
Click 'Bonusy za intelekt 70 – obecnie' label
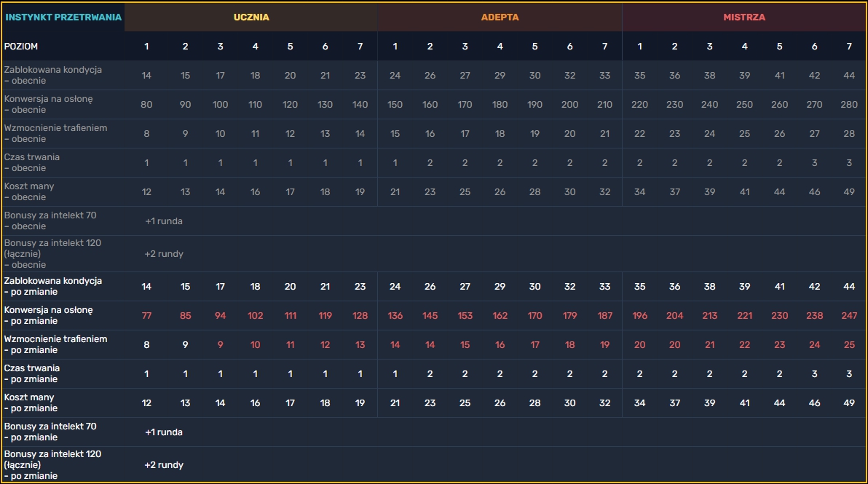click(x=50, y=221)
